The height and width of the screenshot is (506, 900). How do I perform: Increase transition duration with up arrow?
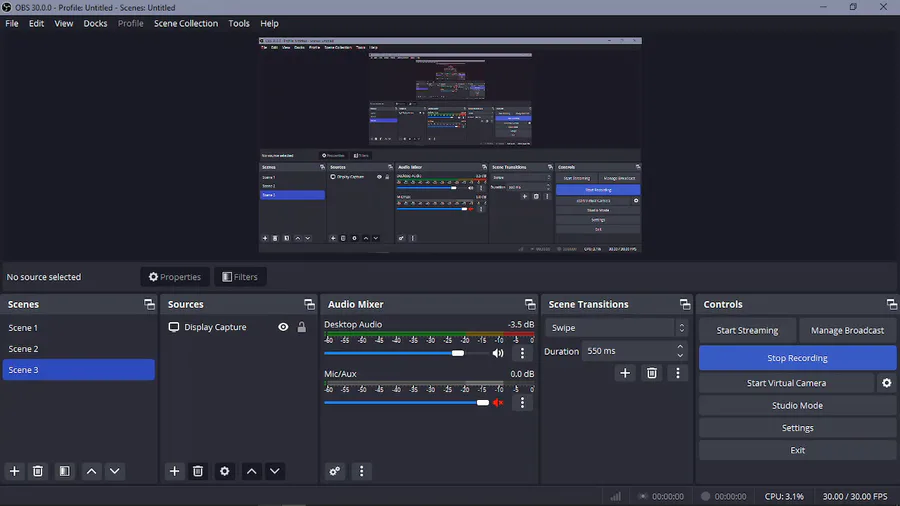[x=680, y=347]
